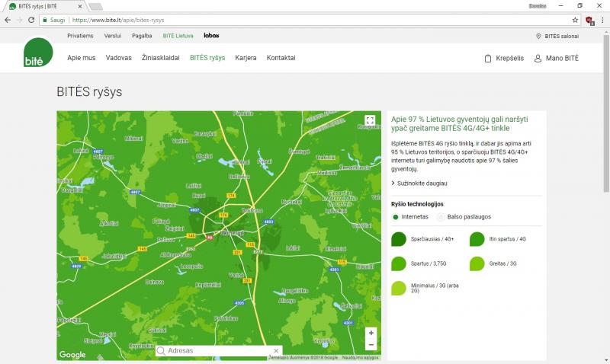Click the Minimalus / 3G legend swatch
This screenshot has height=364, width=610.
tap(399, 288)
